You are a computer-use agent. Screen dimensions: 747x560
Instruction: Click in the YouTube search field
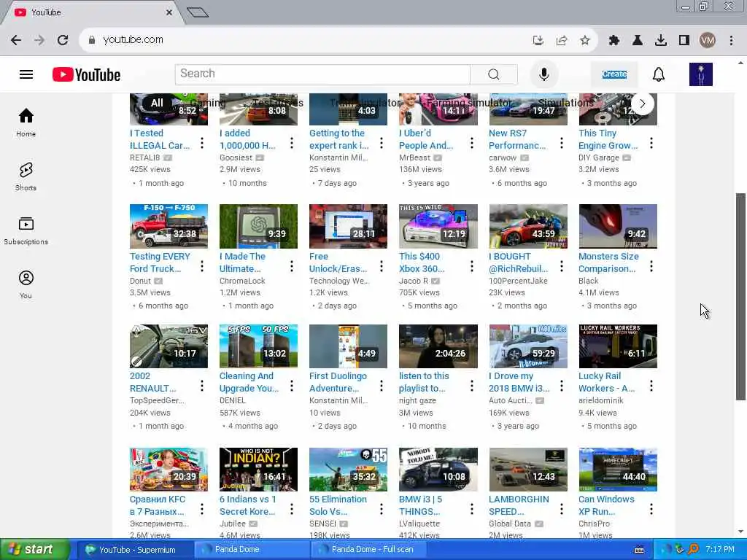322,74
